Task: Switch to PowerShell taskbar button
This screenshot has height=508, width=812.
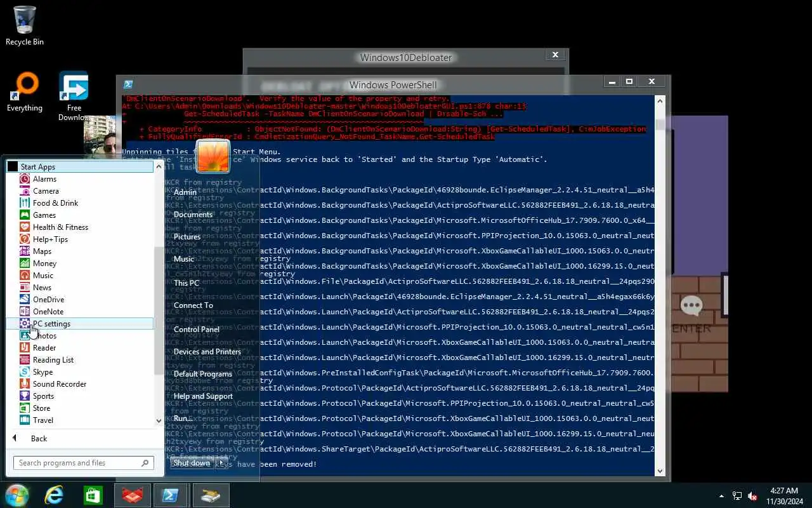Action: click(169, 495)
